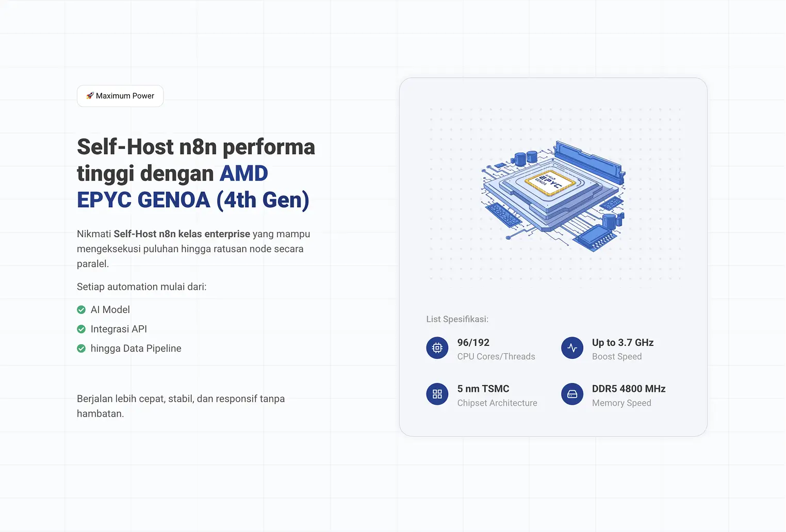The image size is (786, 532).
Task: Click the heading "Self-Host n8n performa tinggi dengan AMD EPYC GENOA (4th Gen)"
Action: click(196, 173)
